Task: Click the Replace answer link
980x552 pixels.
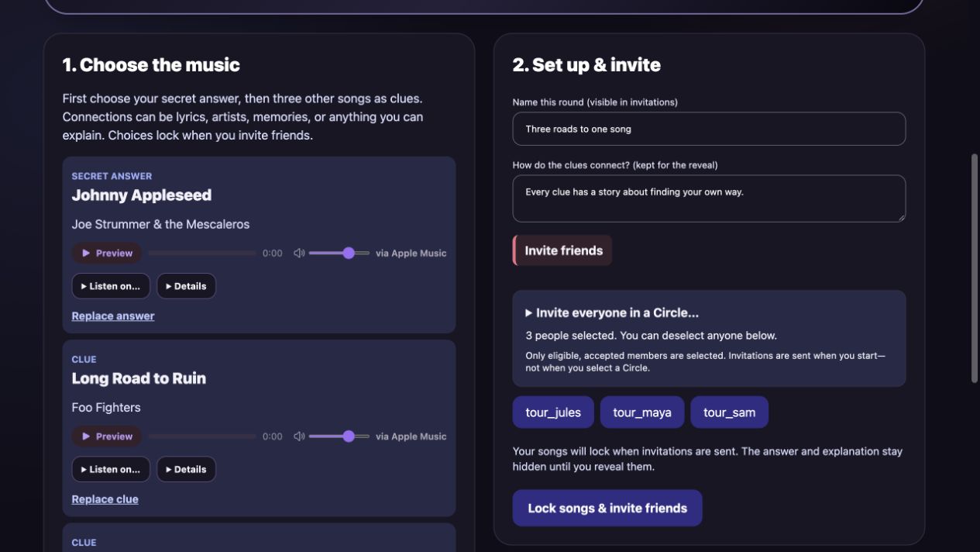Action: pos(113,316)
